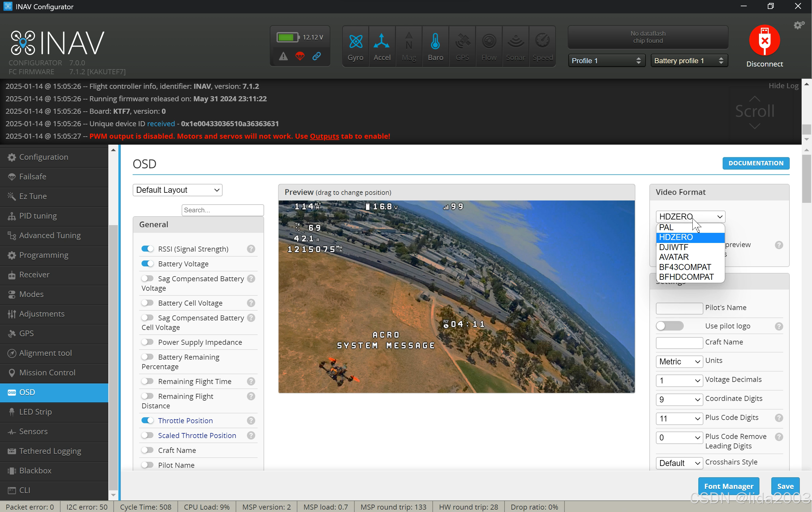The image size is (812, 512).
Task: Open settings gear in top-right corner
Action: pyautogui.click(x=799, y=25)
